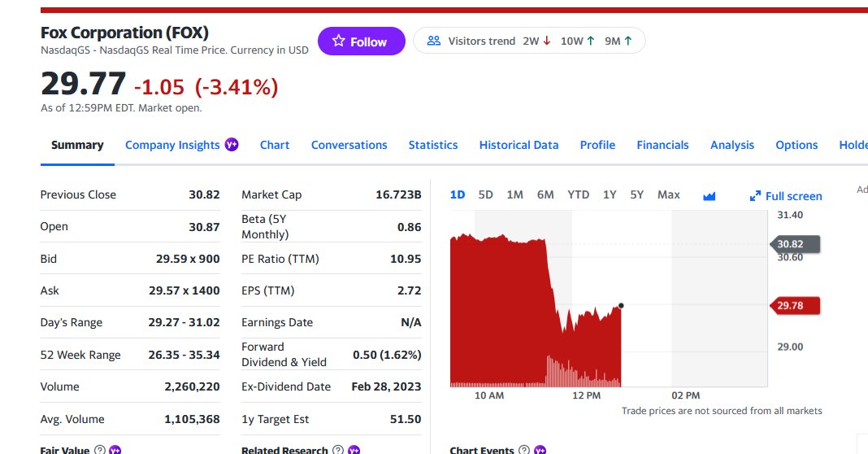Click the 2W downward trend arrow

pyautogui.click(x=547, y=41)
